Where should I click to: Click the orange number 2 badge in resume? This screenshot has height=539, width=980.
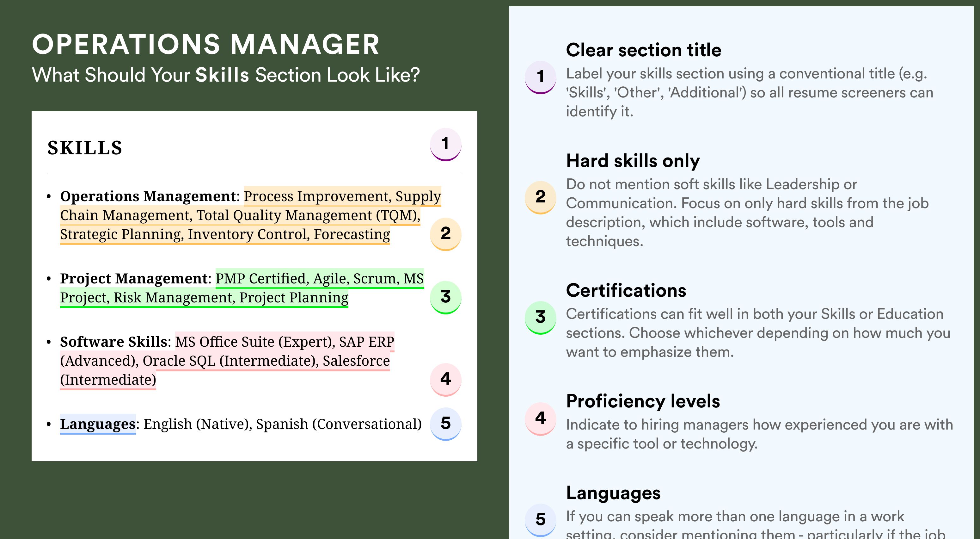click(x=445, y=234)
